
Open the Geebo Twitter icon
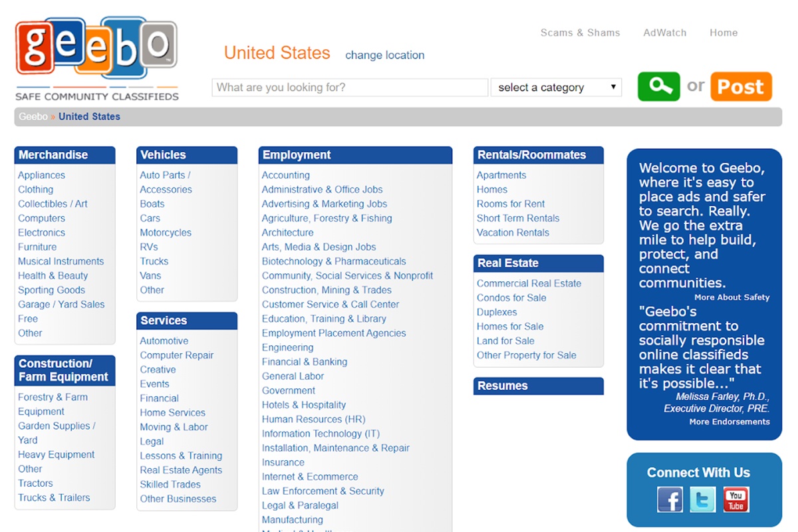tap(702, 499)
